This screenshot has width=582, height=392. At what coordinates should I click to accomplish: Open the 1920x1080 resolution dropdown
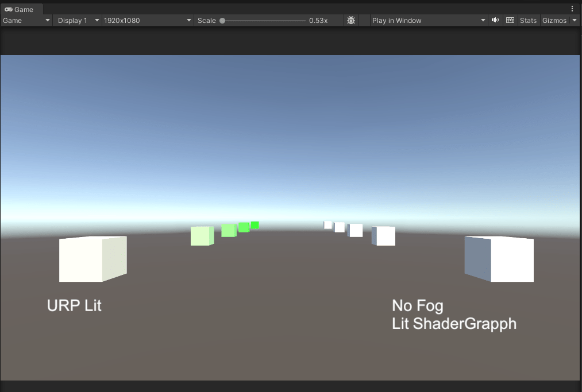tap(147, 20)
